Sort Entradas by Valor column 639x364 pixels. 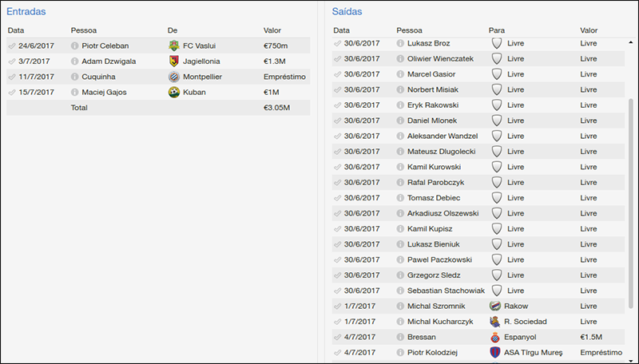[x=272, y=30]
